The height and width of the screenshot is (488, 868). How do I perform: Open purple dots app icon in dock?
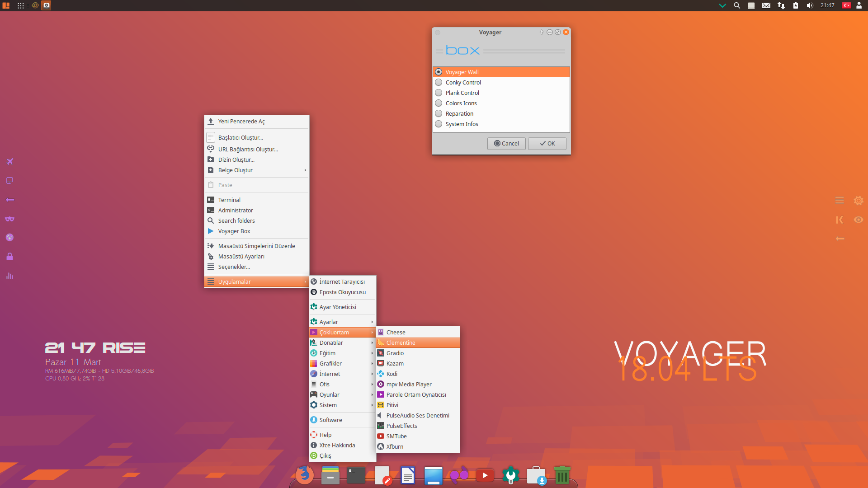point(459,475)
